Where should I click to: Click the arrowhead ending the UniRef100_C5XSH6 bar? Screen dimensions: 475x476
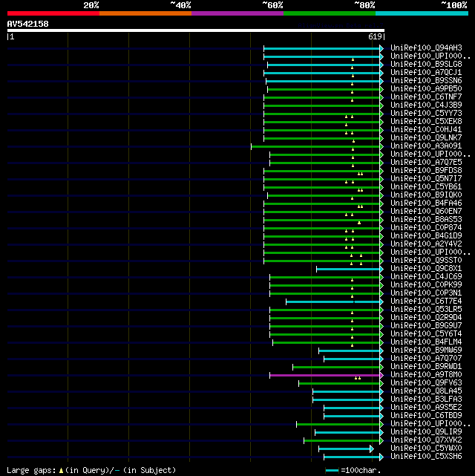click(381, 457)
